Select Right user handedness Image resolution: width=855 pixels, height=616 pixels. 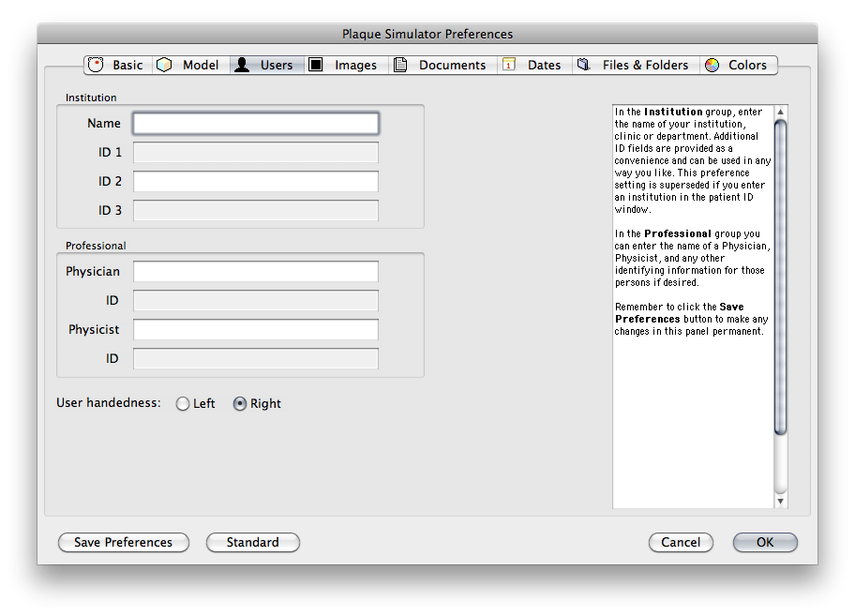pyautogui.click(x=240, y=404)
